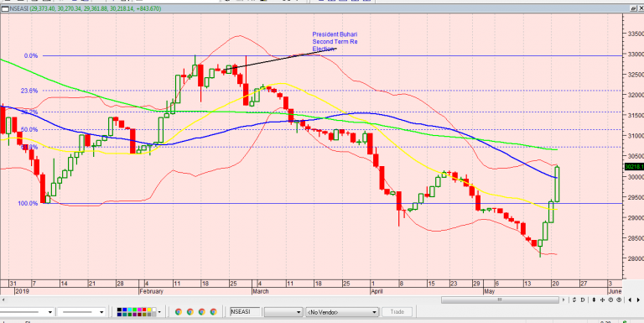This screenshot has width=644, height=323.
Task: Pick the black color swatch
Action: 120,310
